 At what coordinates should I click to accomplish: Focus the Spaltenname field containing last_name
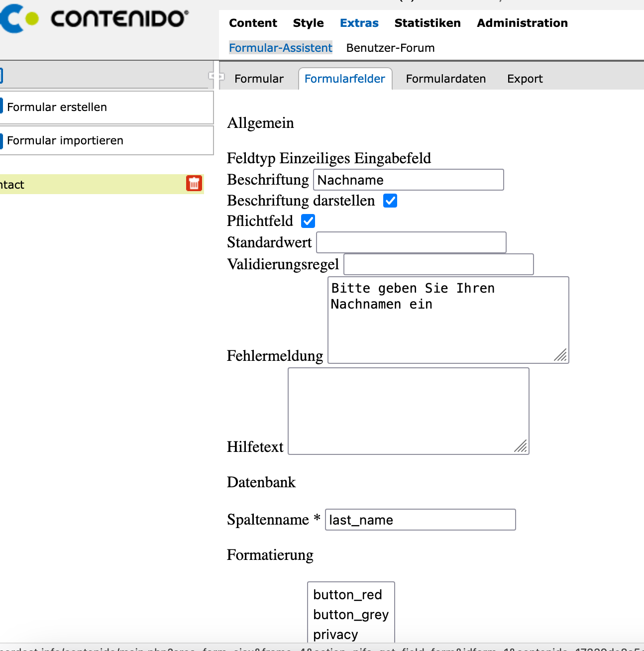pyautogui.click(x=420, y=520)
